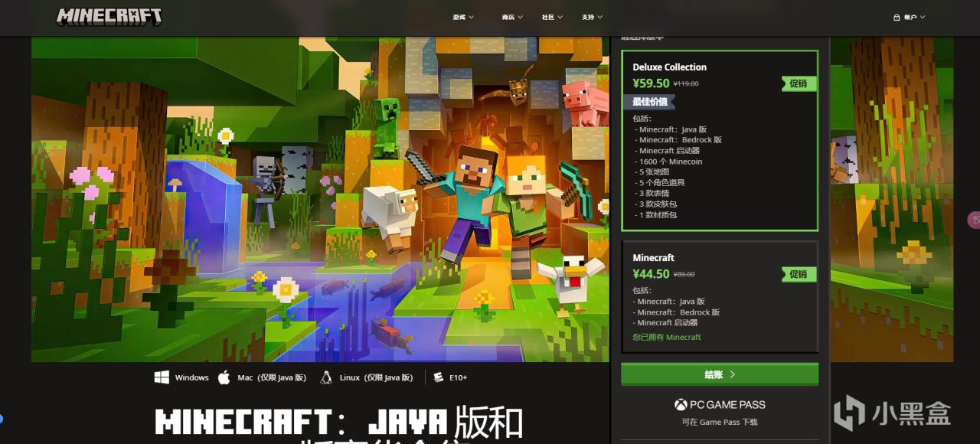This screenshot has width=980, height=444.
Task: Click 可在 Game Pass 下载 link
Action: coord(720,422)
